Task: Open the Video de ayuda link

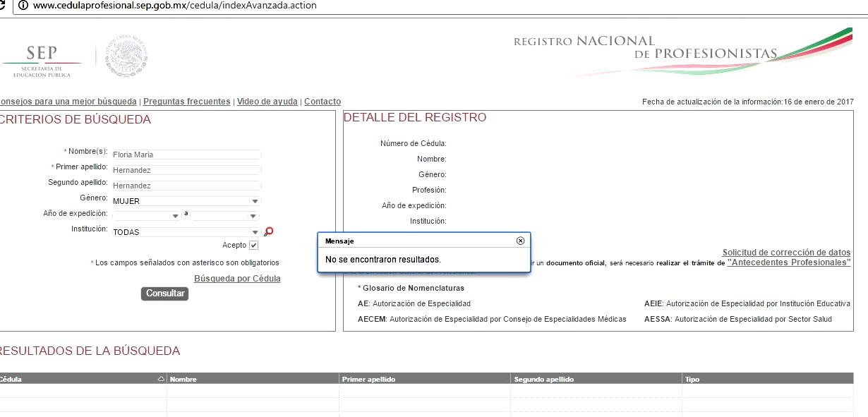Action: coord(267,102)
